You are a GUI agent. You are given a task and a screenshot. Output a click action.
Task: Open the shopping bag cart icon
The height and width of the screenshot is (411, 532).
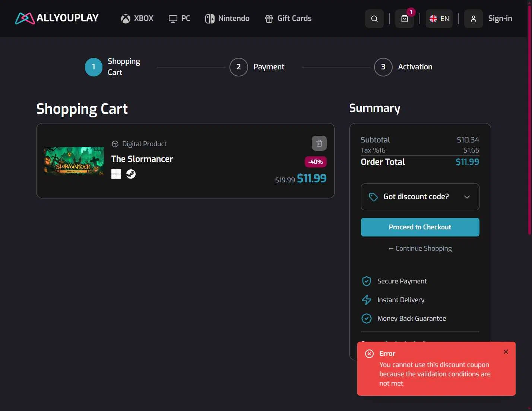click(405, 19)
